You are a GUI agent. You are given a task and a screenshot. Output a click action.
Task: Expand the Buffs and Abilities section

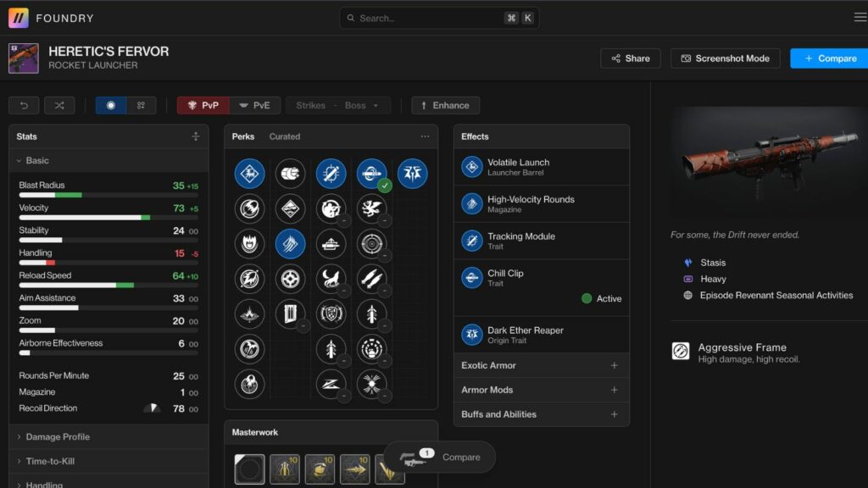tap(542, 413)
